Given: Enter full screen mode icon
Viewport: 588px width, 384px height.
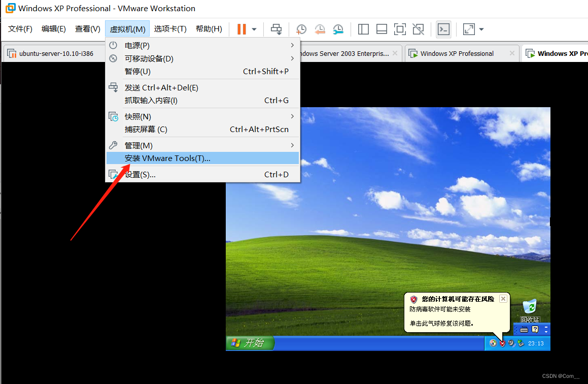Looking at the screenshot, I should tap(400, 29).
